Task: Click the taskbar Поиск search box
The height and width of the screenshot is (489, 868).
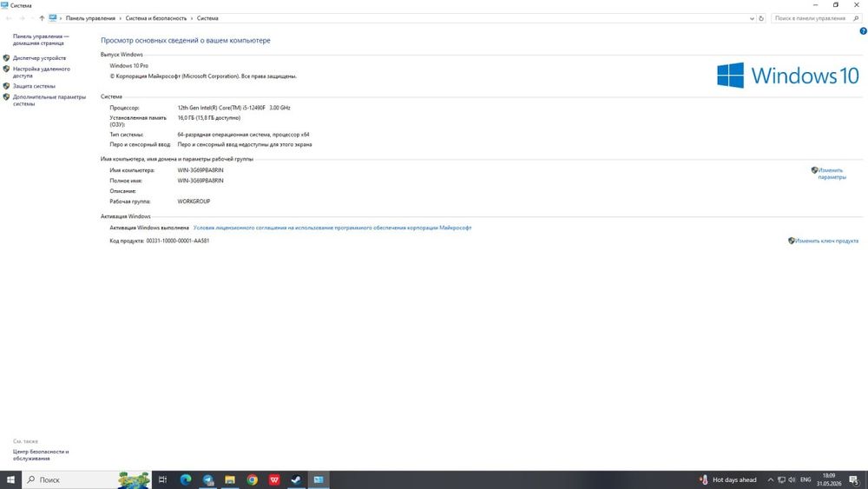Action: (86, 479)
